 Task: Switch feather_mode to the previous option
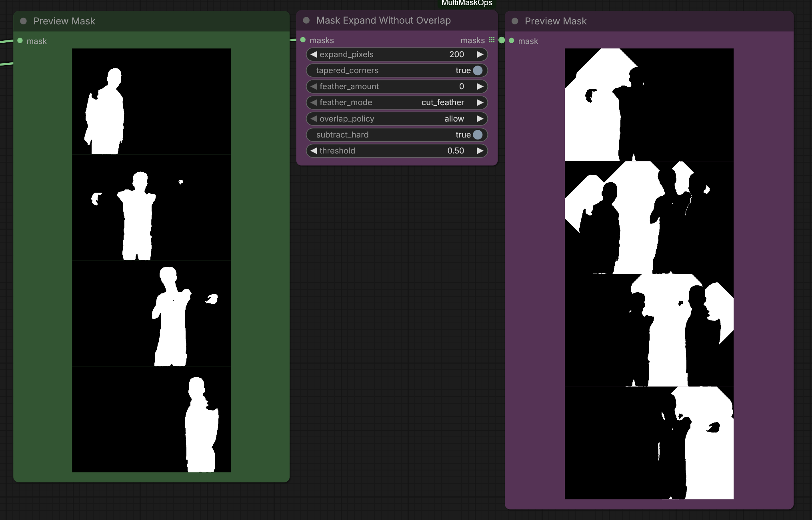(x=314, y=102)
